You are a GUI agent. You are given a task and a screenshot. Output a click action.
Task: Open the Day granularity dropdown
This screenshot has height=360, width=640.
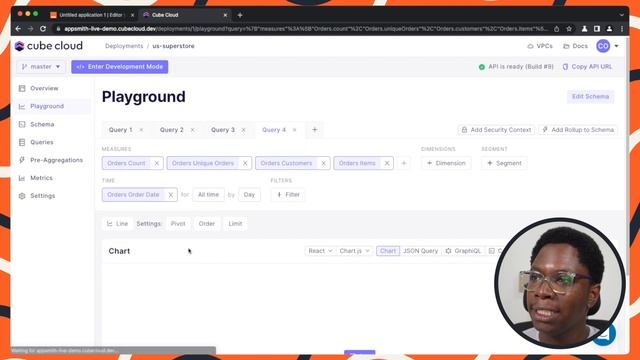(249, 195)
